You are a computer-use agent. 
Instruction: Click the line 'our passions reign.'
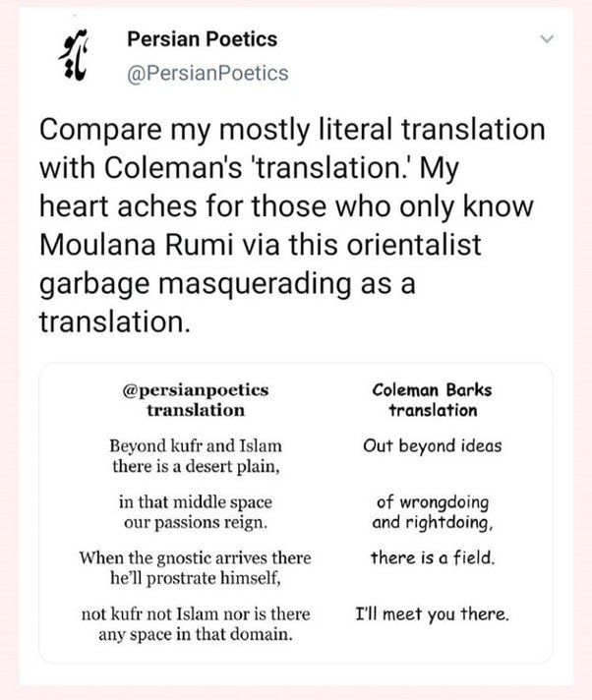pos(196,522)
